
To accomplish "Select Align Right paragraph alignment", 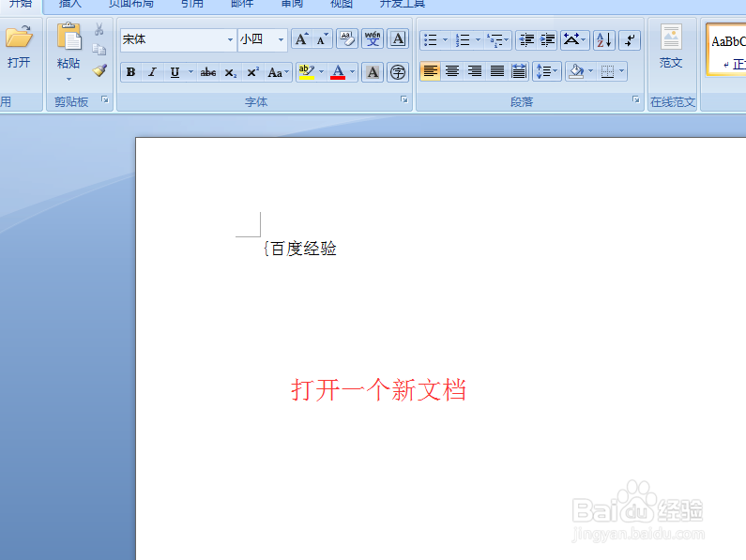I will pos(474,71).
